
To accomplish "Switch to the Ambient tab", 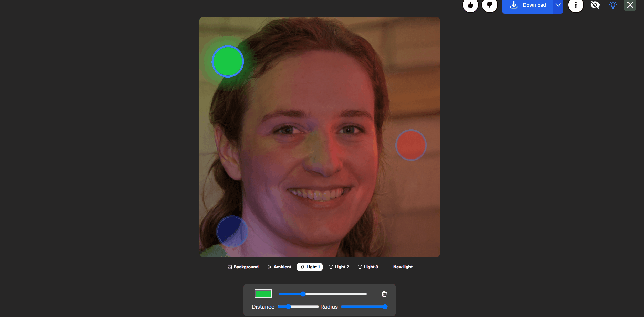I will point(279,267).
